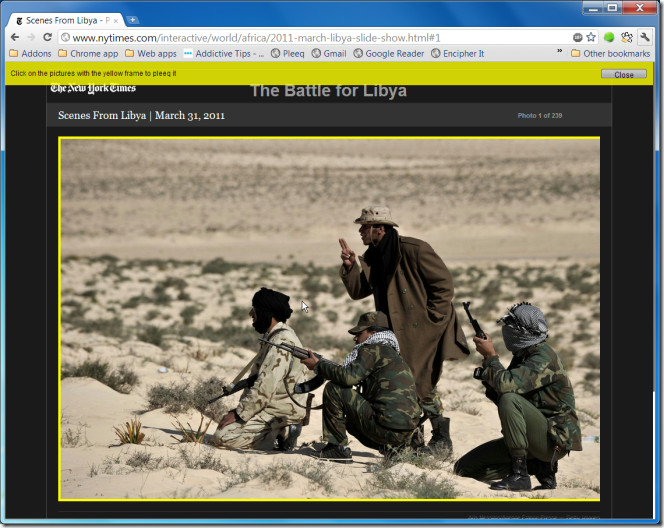Maximize the Chrome window

pyautogui.click(x=612, y=8)
